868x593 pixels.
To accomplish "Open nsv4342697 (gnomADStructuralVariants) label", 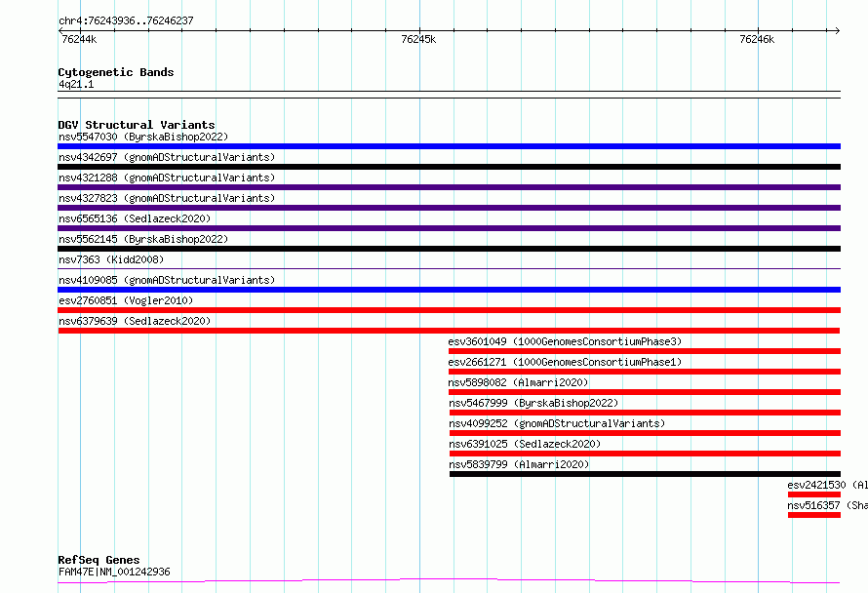I will click(x=167, y=157).
